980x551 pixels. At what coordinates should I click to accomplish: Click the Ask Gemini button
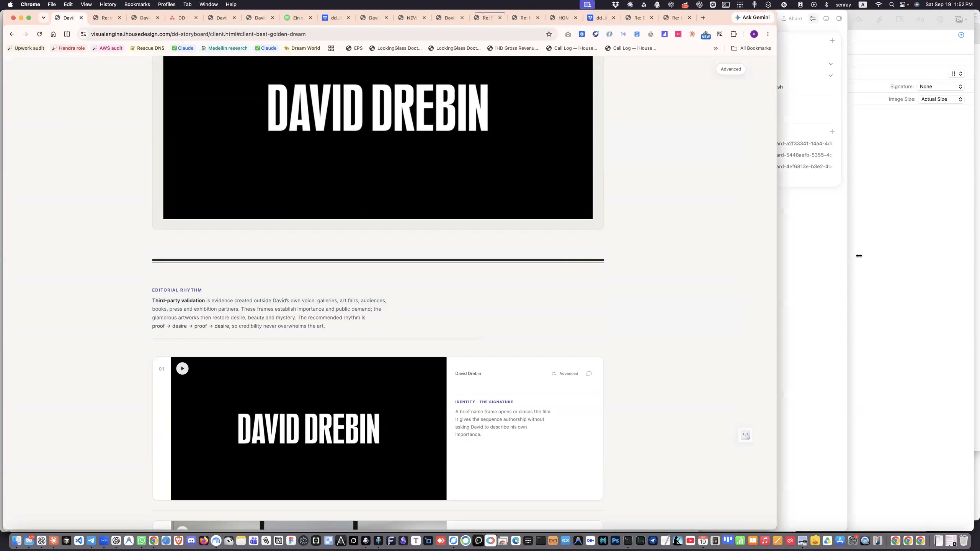click(753, 18)
